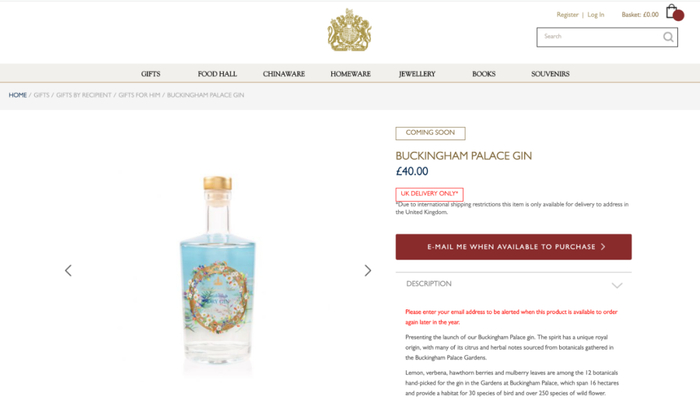Click the Register link
Image resolution: width=700 pixels, height=401 pixels.
(x=567, y=15)
